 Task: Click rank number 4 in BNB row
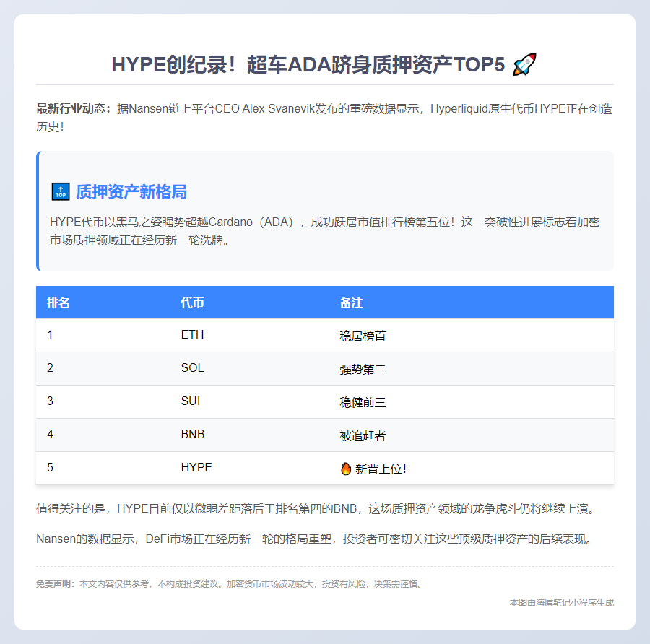(x=50, y=435)
